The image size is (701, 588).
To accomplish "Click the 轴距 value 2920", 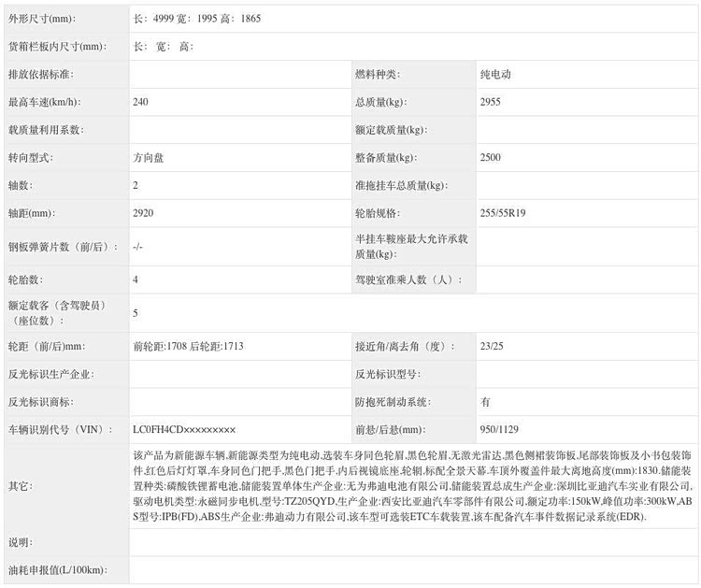I will (x=144, y=214).
